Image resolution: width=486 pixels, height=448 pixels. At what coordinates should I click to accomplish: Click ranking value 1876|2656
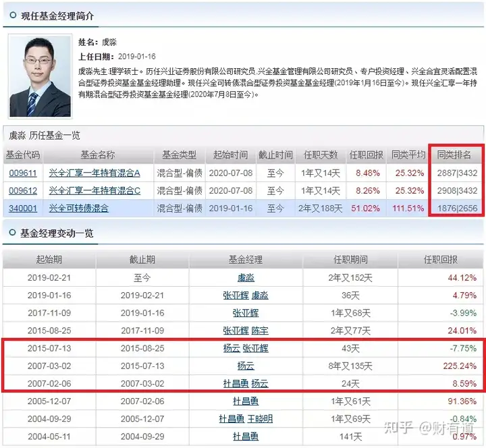[x=457, y=208]
